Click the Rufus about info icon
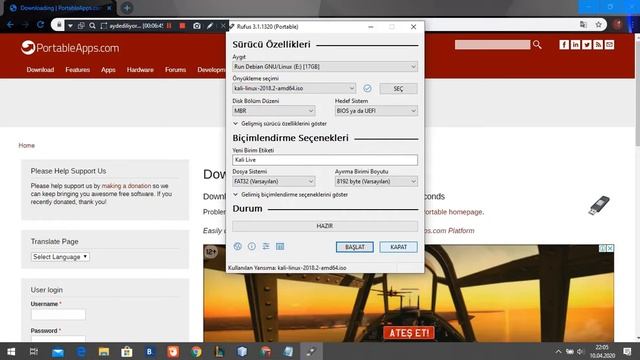 pos(252,246)
